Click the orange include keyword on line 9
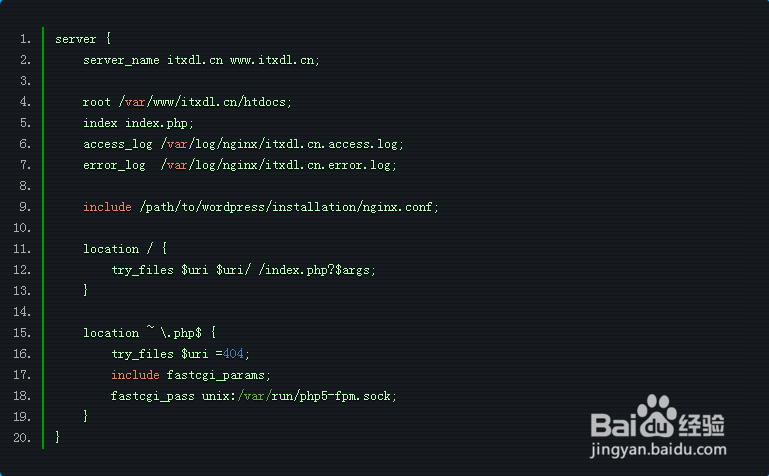The height and width of the screenshot is (476, 769). [107, 207]
